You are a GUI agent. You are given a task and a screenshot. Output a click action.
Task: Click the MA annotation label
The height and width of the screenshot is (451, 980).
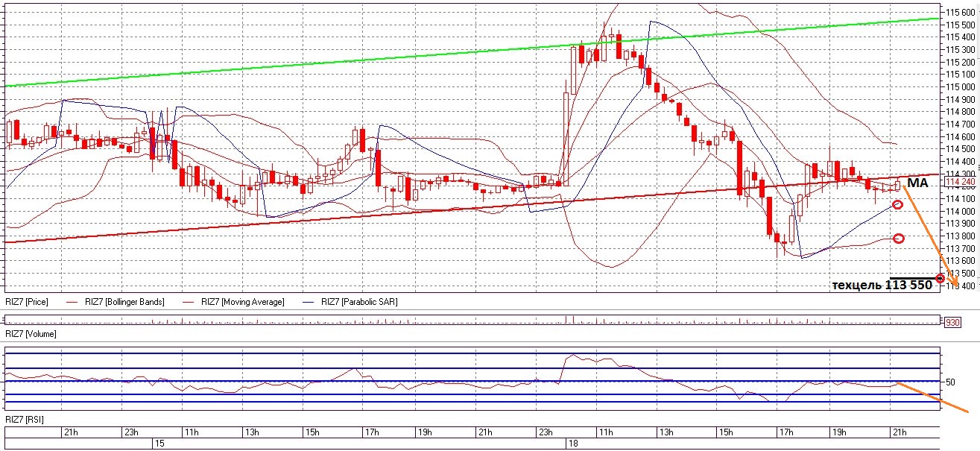[917, 183]
